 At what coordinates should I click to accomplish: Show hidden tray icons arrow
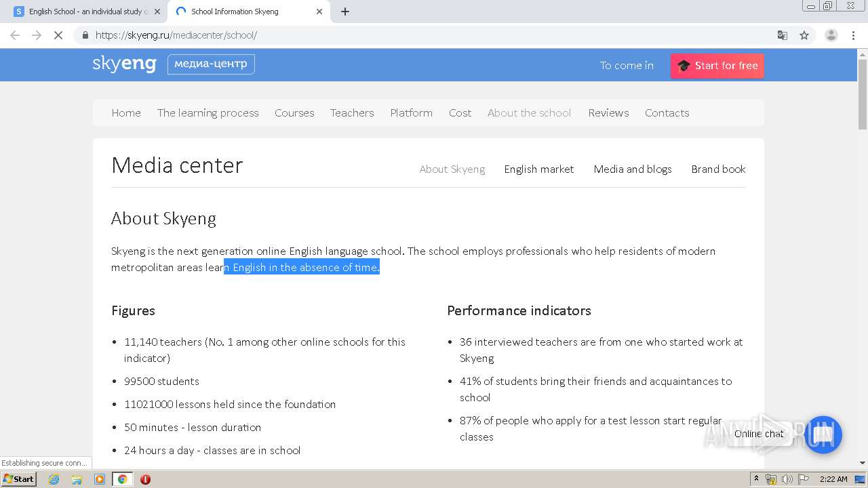click(756, 479)
